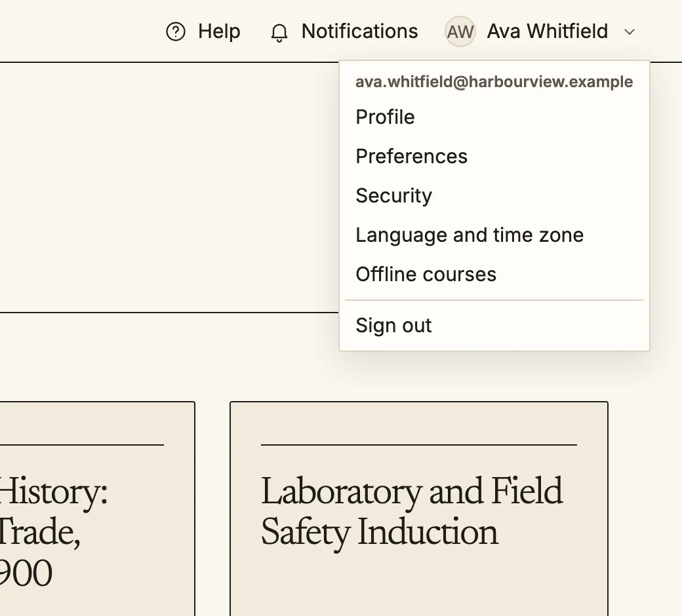
Task: Open the History course card title
Action: click(53, 531)
